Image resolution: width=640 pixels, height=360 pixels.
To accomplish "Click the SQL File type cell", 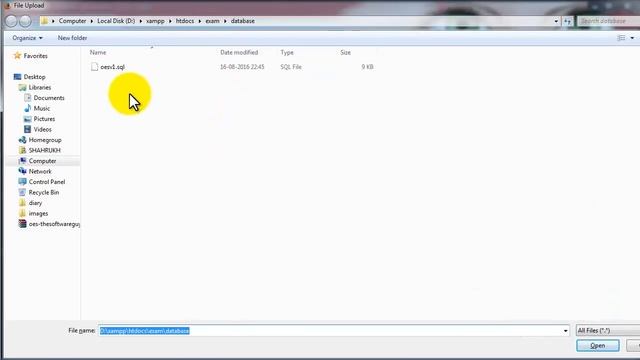I will click(291, 67).
